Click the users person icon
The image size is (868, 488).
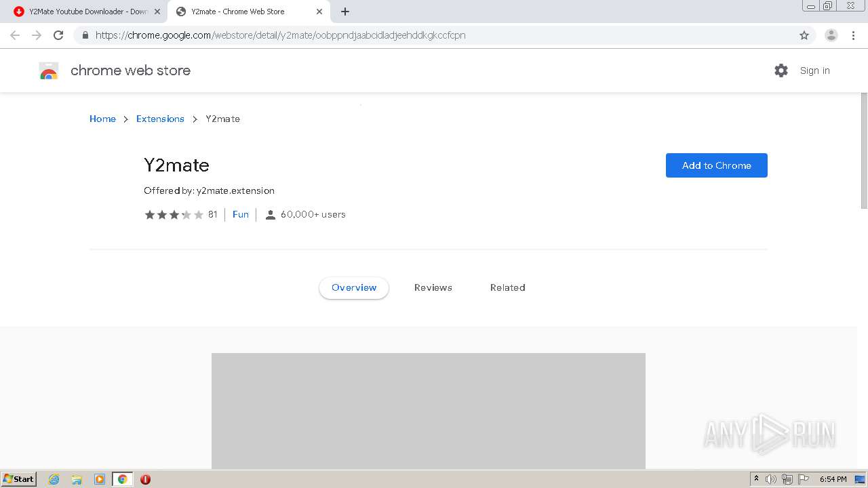pos(271,215)
